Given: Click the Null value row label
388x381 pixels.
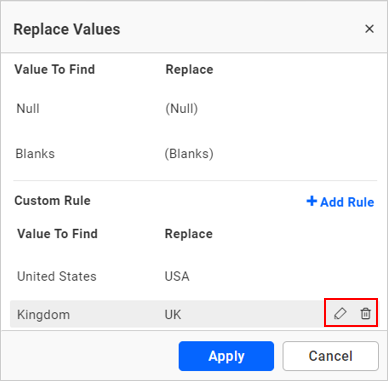Looking at the screenshot, I should coord(28,109).
